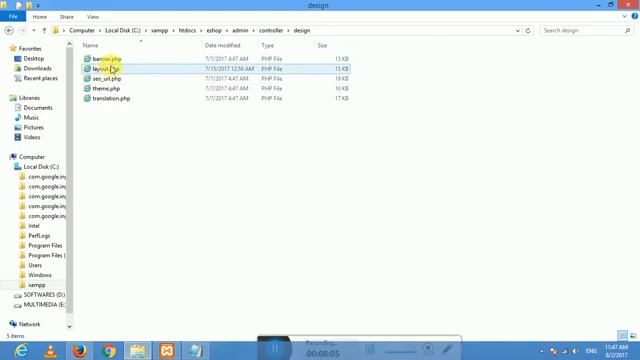Select the seo_url.php file icon

[x=87, y=78]
